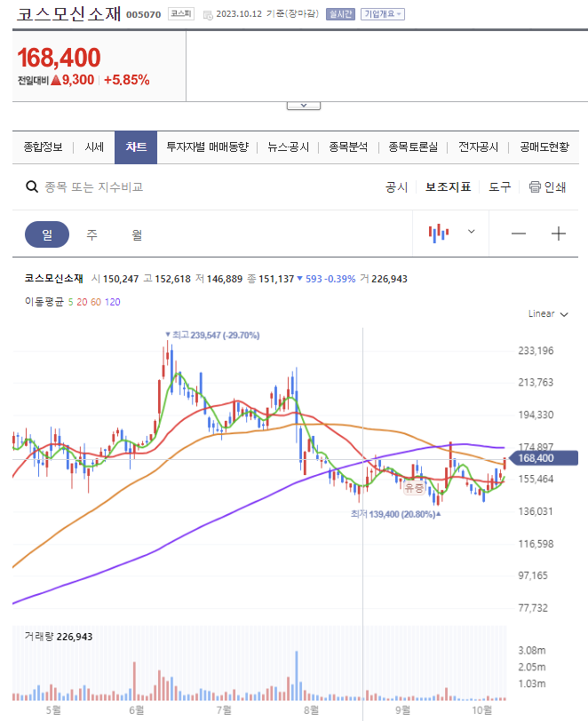The height and width of the screenshot is (721, 588).
Task: Click the 보조지표 button
Action: pos(449,187)
